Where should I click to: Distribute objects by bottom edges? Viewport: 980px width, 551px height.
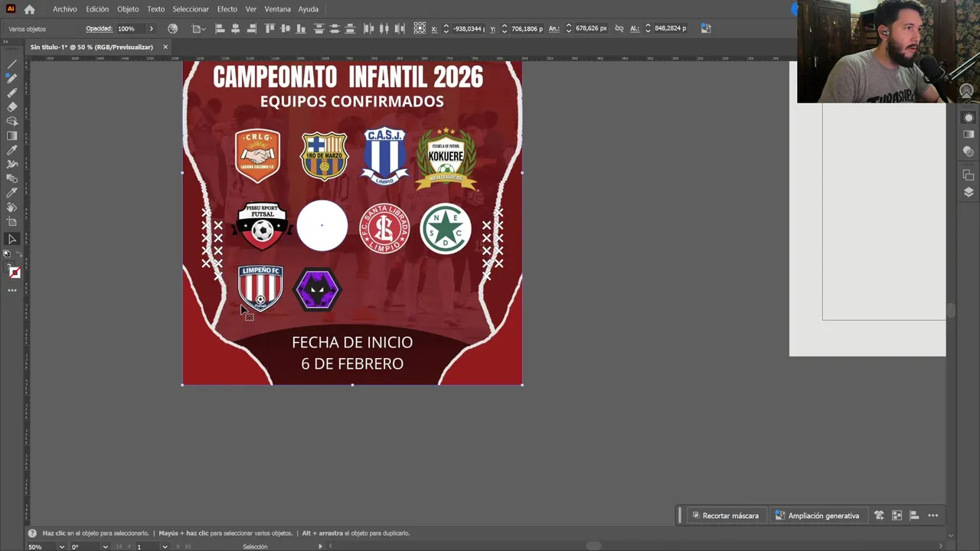click(x=351, y=28)
